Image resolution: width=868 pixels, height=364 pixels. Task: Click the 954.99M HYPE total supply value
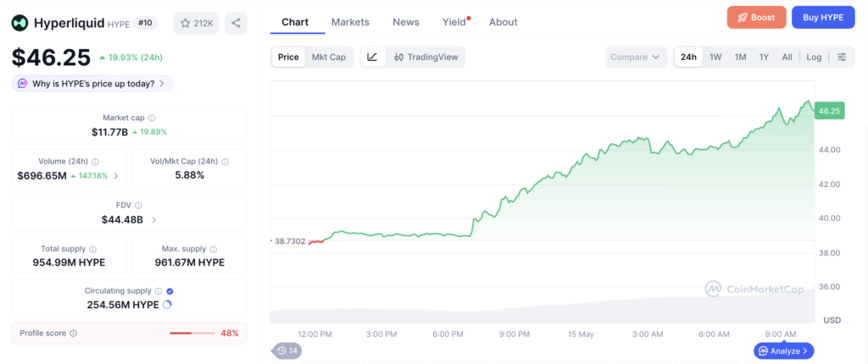point(69,262)
